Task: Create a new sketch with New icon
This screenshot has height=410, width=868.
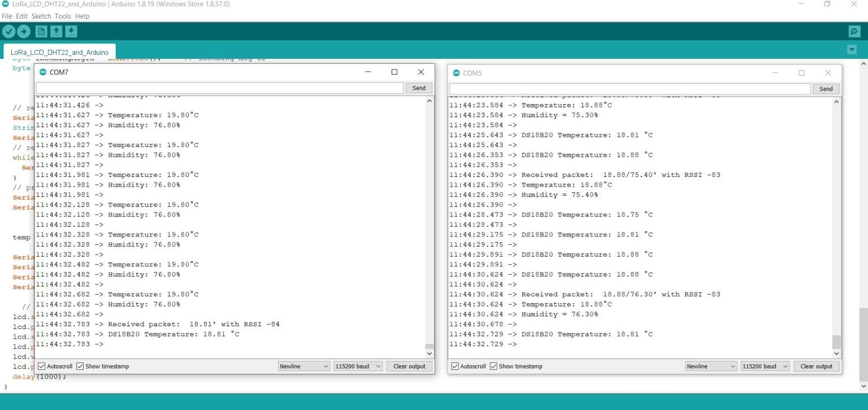Action: pyautogui.click(x=42, y=32)
